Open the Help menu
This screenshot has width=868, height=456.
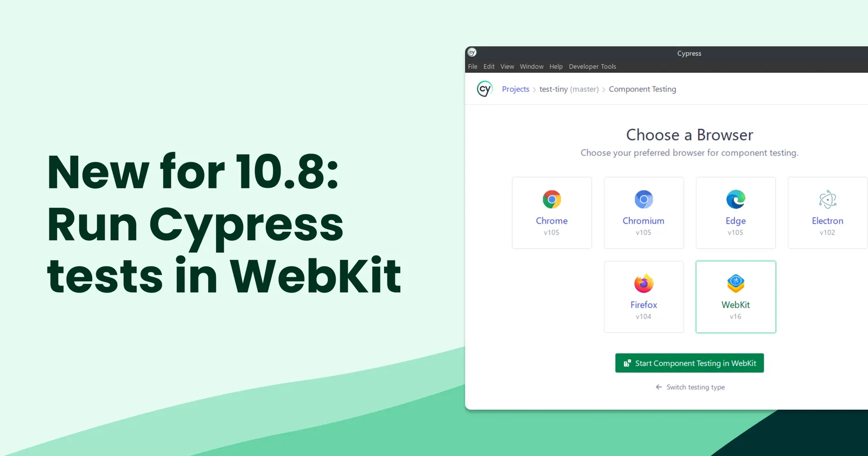coord(556,67)
